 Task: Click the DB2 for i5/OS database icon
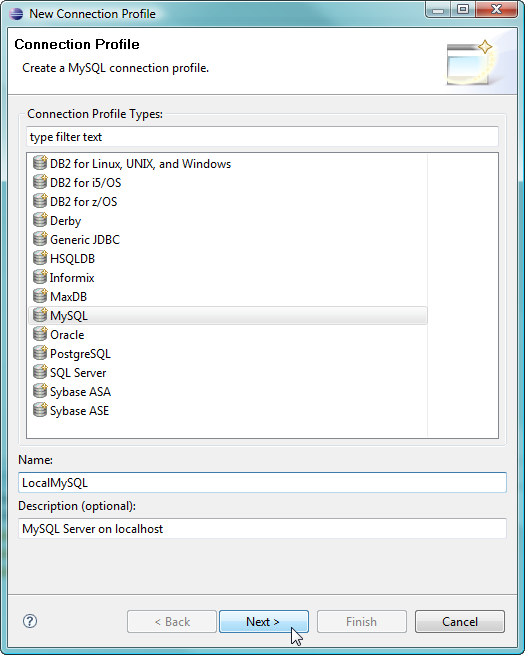click(x=40, y=182)
